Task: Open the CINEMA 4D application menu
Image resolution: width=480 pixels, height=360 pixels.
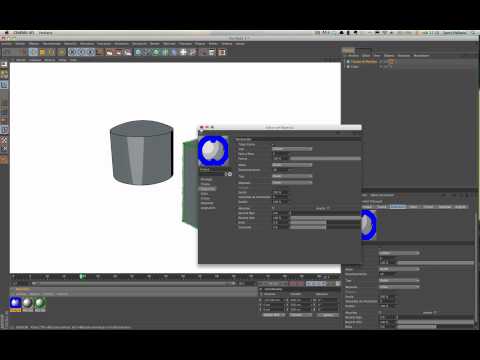Action: (24, 33)
